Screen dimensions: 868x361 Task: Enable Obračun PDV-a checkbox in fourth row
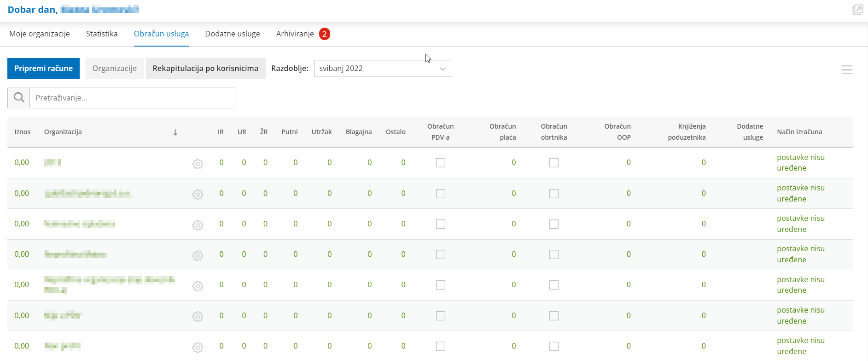[x=441, y=254]
